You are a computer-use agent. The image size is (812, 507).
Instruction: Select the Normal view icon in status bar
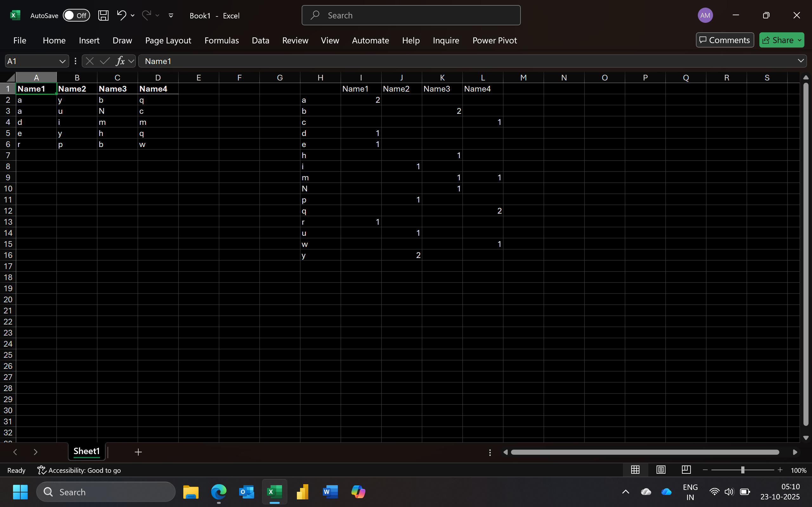click(635, 470)
